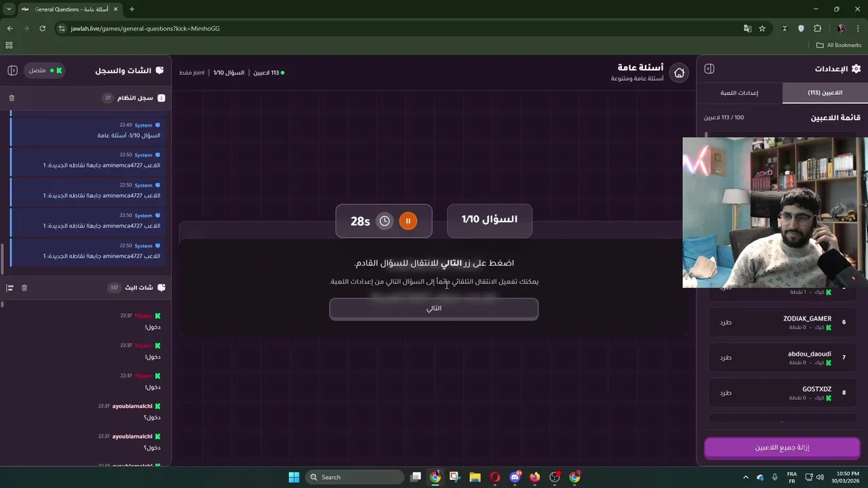This screenshot has height=488, width=868.
Task: Open Opera browser from the taskbar
Action: (x=495, y=477)
